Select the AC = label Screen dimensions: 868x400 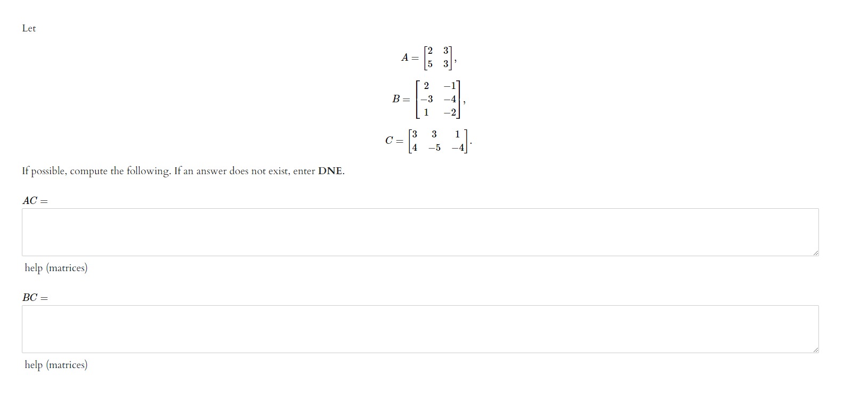34,201
